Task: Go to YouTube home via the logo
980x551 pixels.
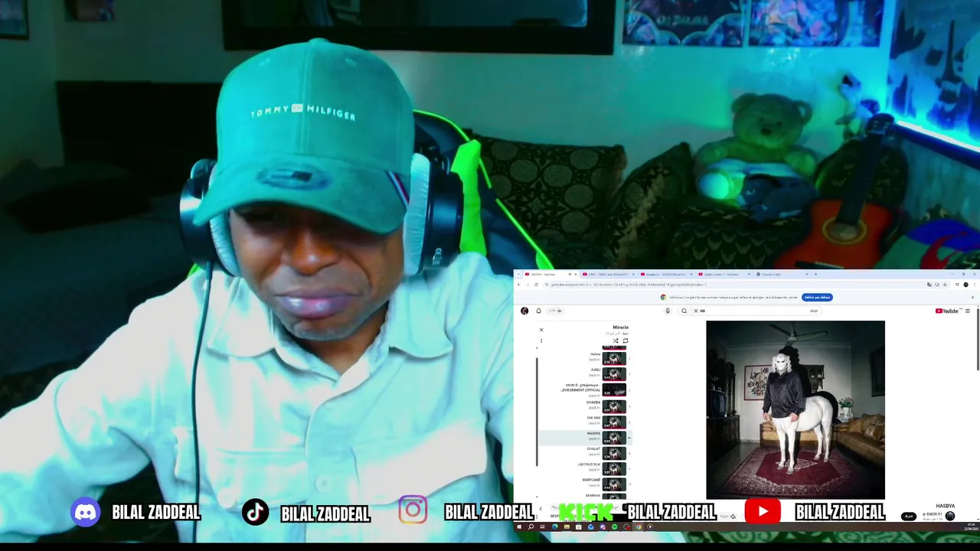Action: pos(948,311)
